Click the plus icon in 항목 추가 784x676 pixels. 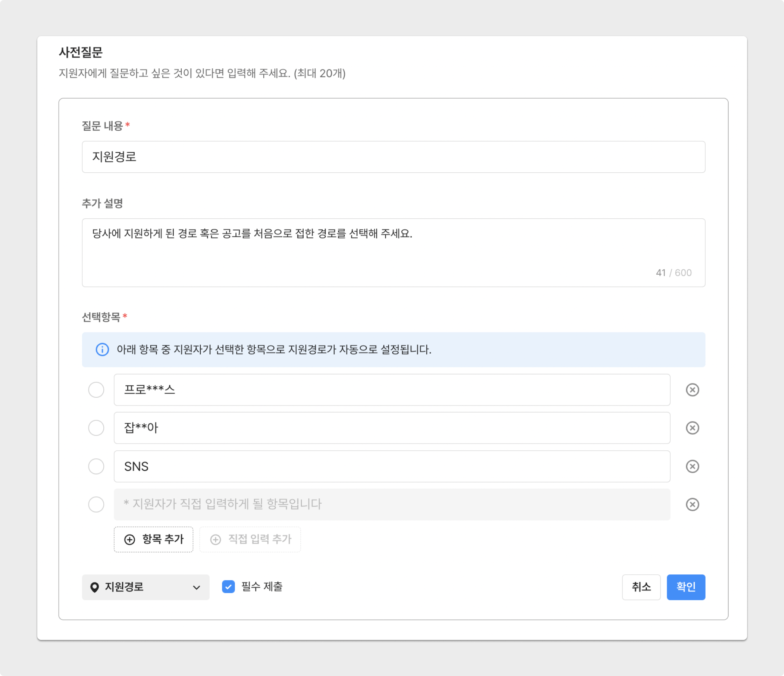[x=129, y=539]
